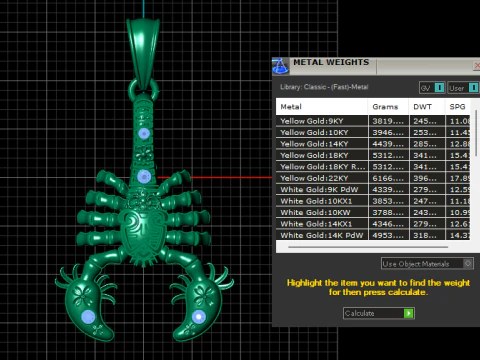Select the Use Object Materials field
Viewport: 480px width, 360px height.
[427, 264]
